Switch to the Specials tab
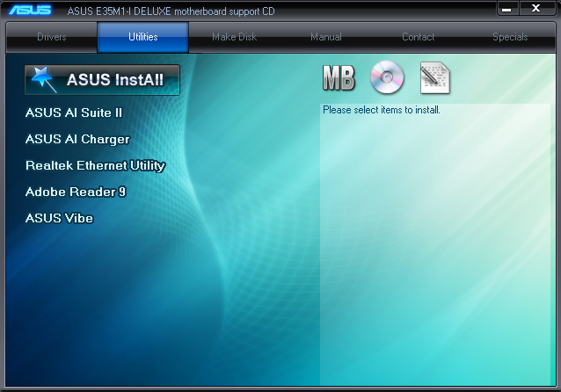This screenshot has height=392, width=561. 510,37
